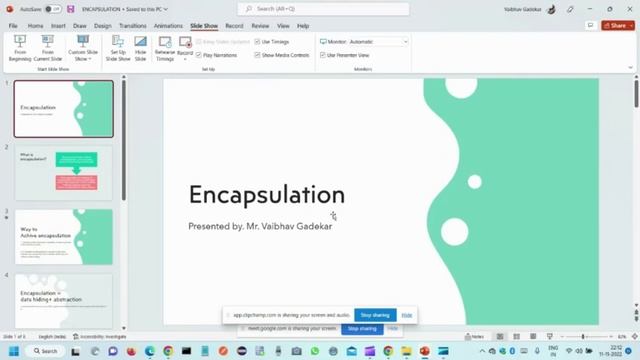The image size is (640, 360).
Task: Click Stop sharing for meet.google.com
Action: click(x=362, y=329)
